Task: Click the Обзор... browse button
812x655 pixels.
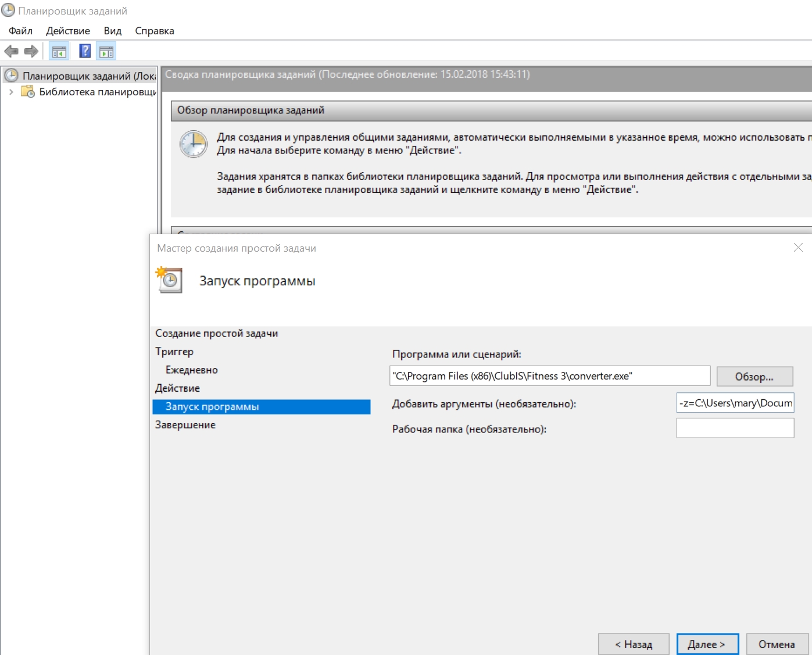Action: [754, 377]
